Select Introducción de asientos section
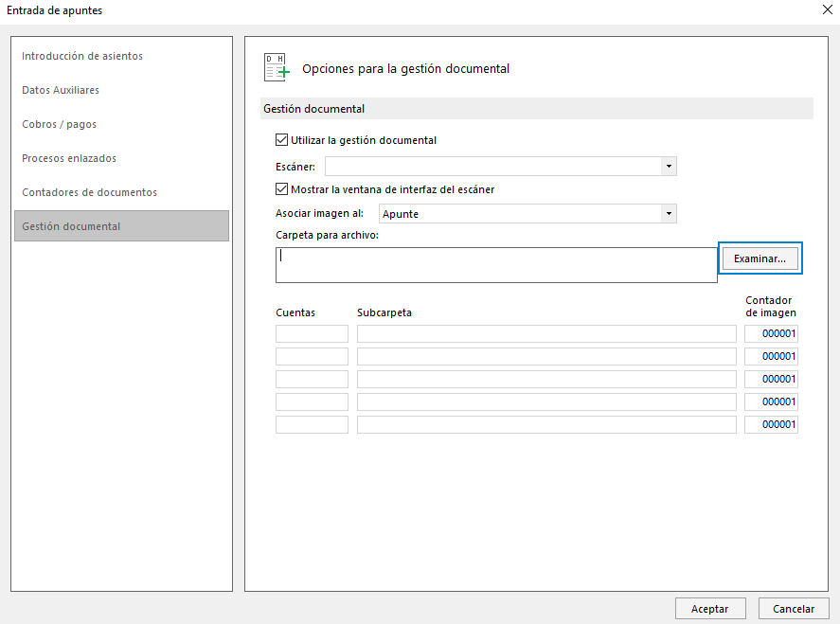Viewport: 840px width, 624px height. click(82, 56)
